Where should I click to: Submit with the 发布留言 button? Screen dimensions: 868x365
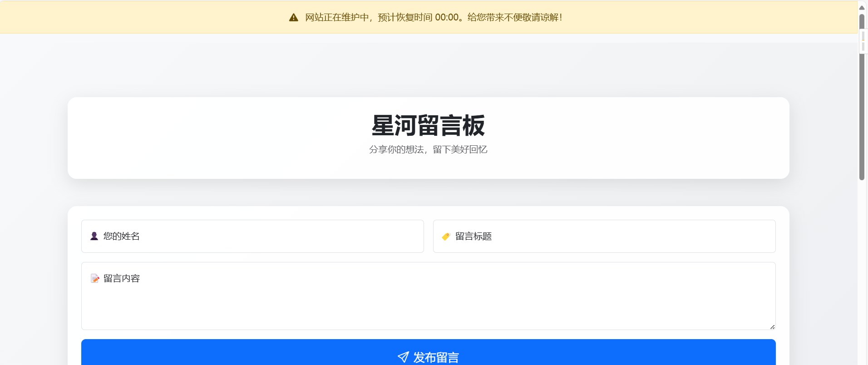(429, 352)
